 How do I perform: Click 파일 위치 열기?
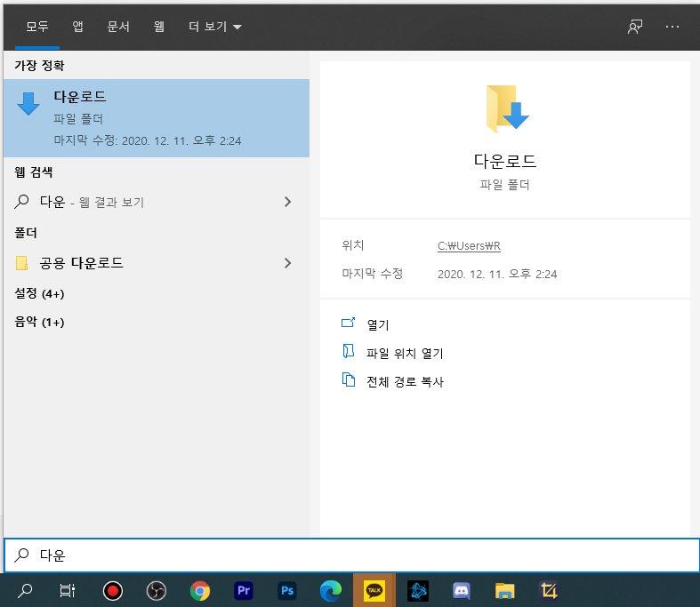[405, 353]
